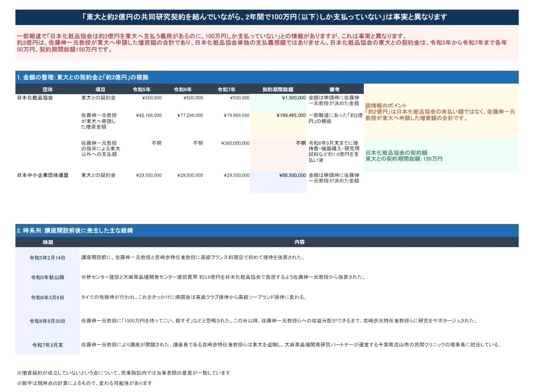Select section header '2. 時系列'

pos(267,231)
